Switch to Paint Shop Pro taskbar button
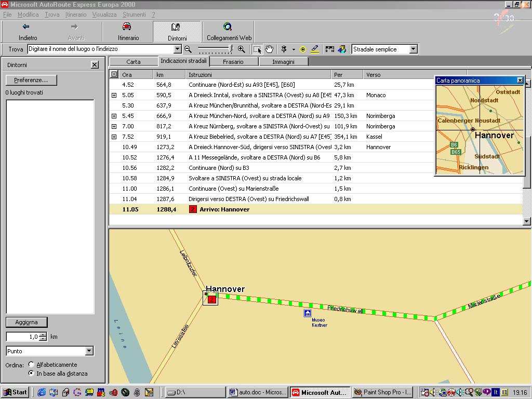Image resolution: width=532 pixels, height=399 pixels. tap(383, 392)
